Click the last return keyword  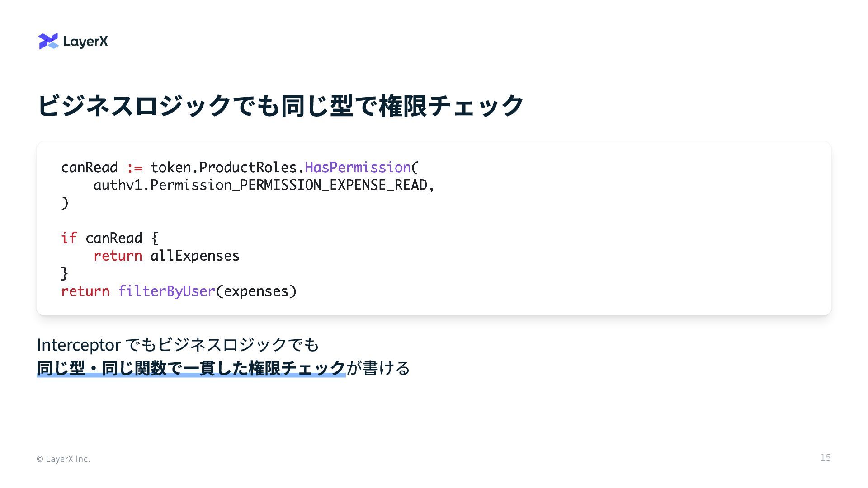85,291
